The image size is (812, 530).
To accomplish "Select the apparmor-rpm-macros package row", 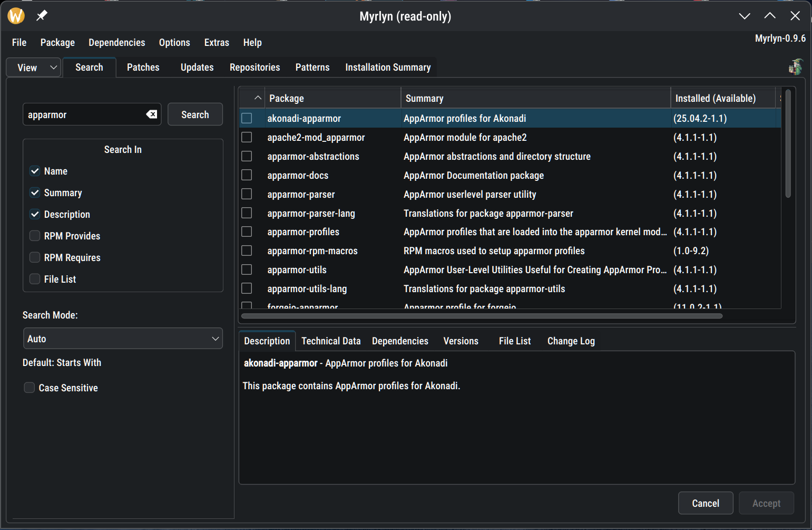I will 510,250.
